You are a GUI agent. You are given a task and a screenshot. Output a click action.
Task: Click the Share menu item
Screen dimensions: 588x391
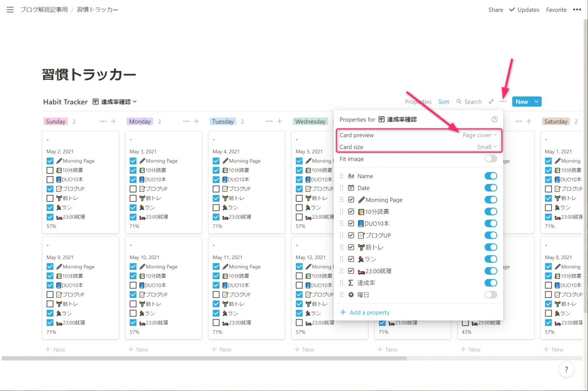tap(495, 9)
